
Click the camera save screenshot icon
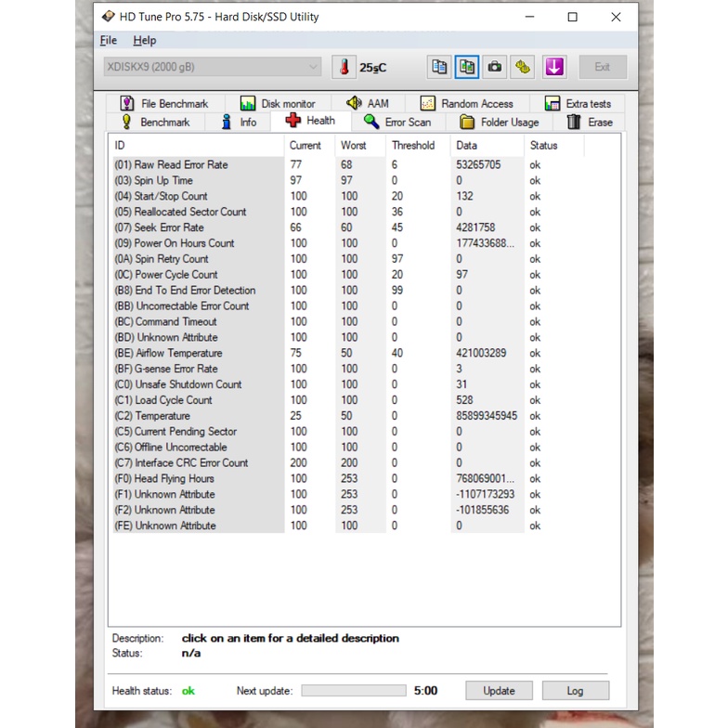tap(495, 67)
